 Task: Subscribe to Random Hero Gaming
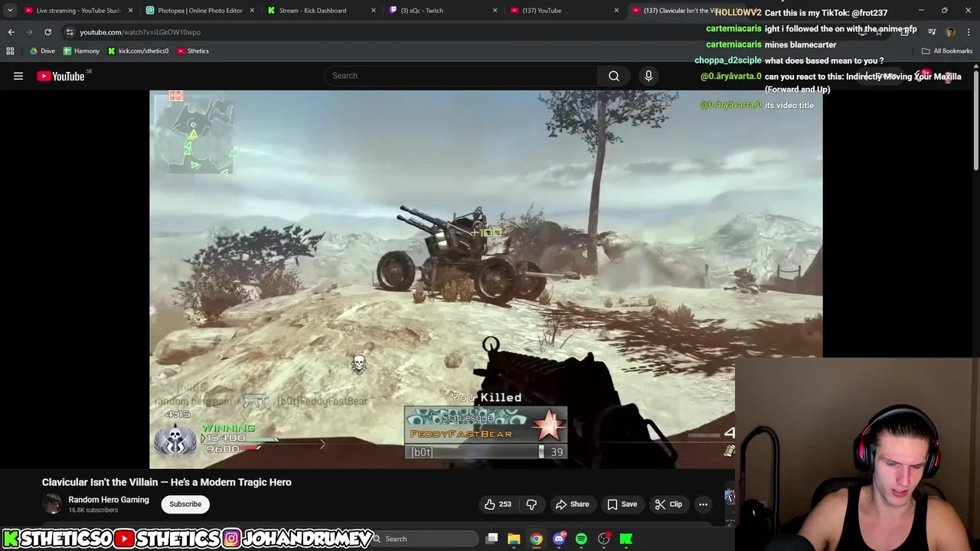tap(185, 504)
